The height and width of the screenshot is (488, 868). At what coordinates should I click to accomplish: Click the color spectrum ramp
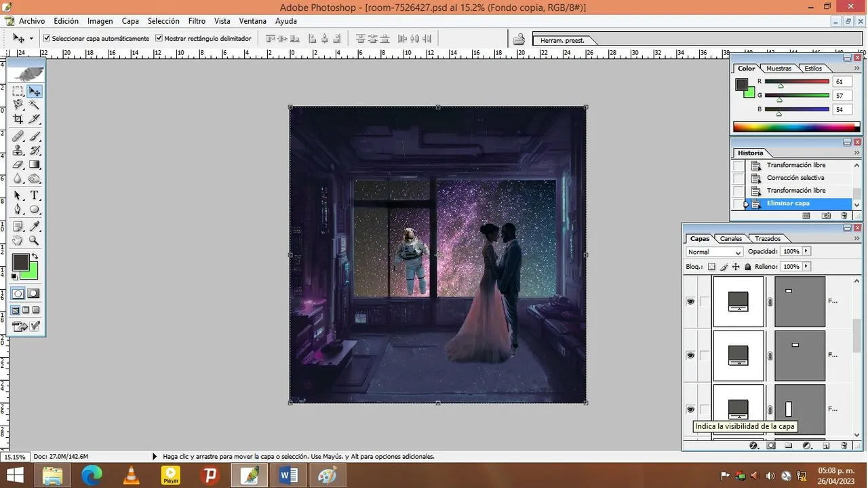(796, 127)
